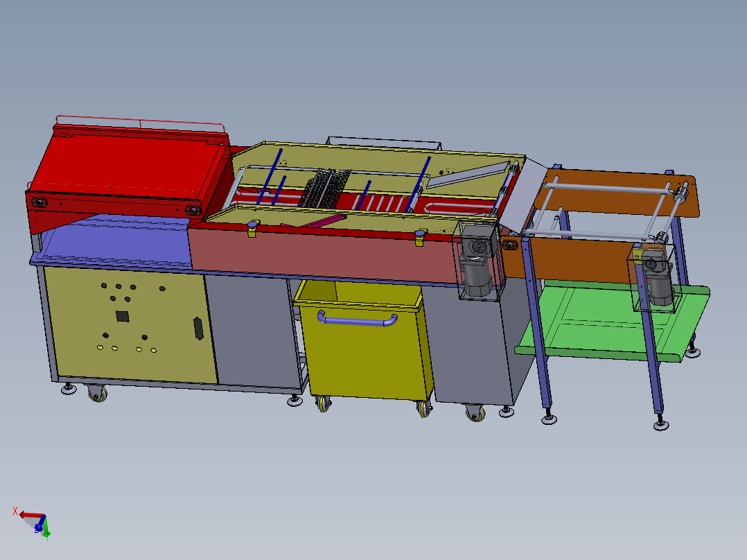
Task: Select the maroon front panel of the tray
Action: pos(324,255)
